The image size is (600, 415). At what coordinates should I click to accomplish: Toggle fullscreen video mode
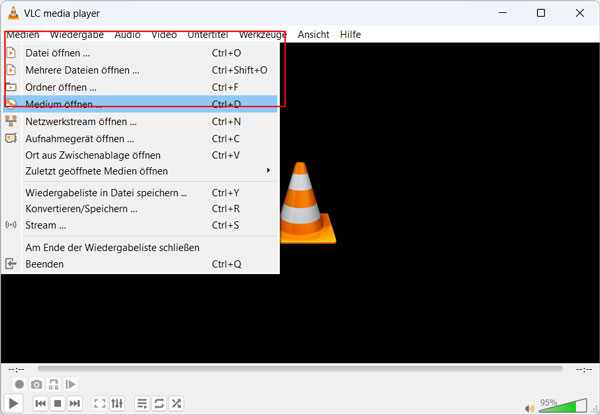(x=100, y=403)
